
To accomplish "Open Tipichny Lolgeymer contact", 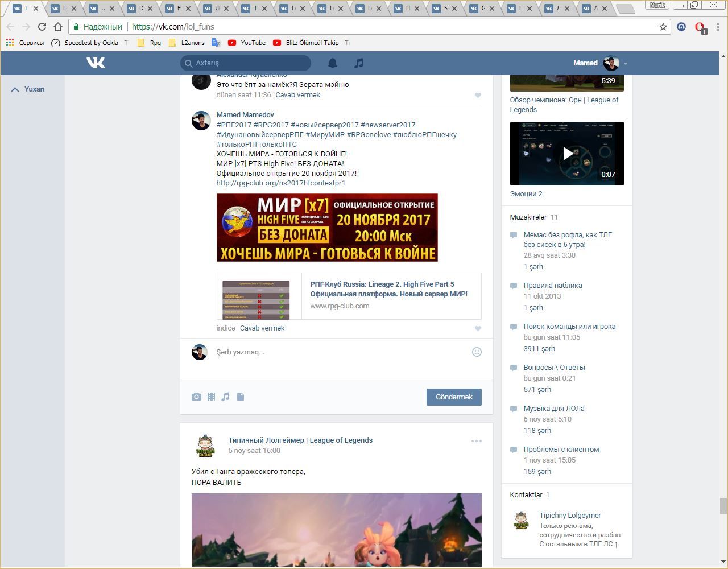I will (570, 516).
